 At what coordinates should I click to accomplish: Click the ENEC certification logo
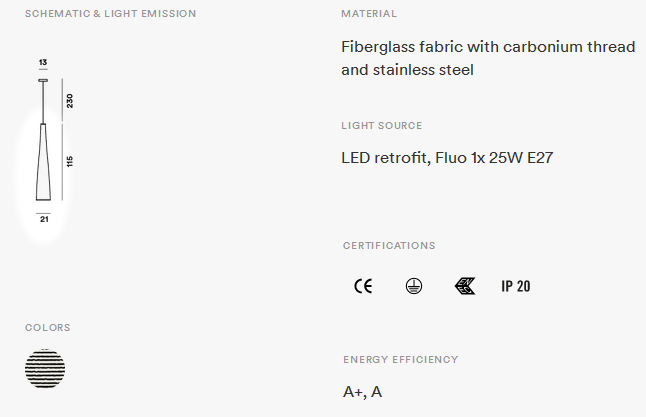point(465,286)
